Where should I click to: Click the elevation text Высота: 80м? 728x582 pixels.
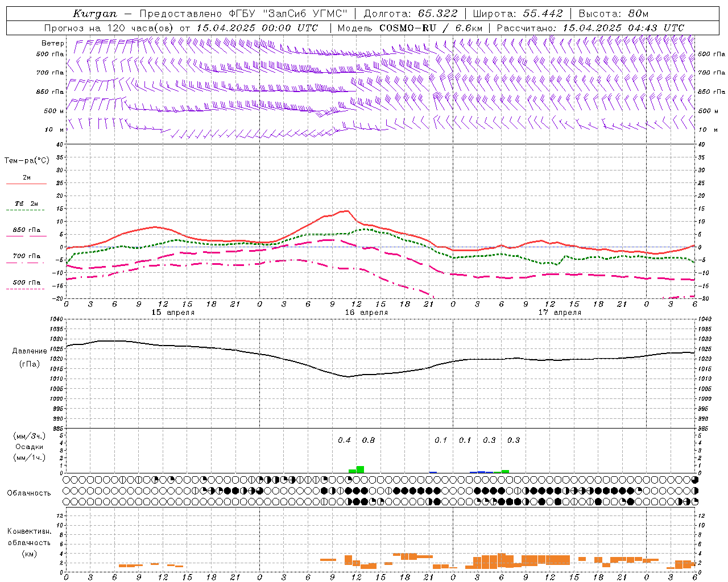pyautogui.click(x=614, y=14)
